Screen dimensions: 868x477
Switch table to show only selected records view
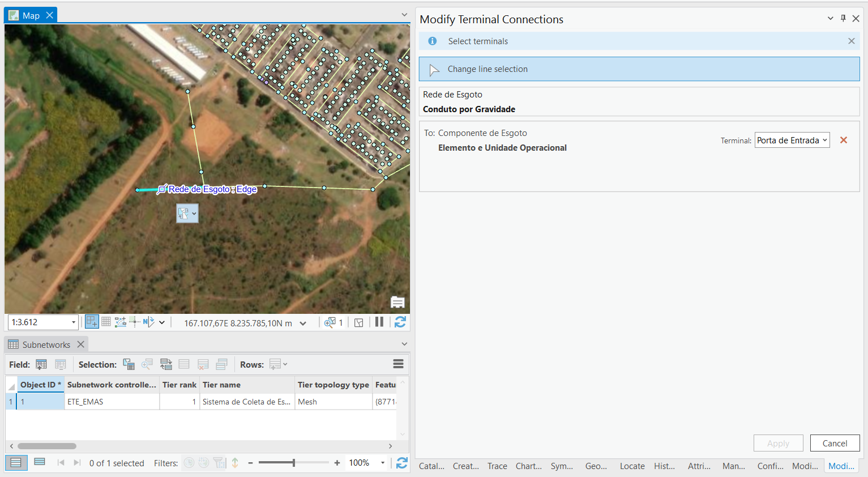(39, 462)
